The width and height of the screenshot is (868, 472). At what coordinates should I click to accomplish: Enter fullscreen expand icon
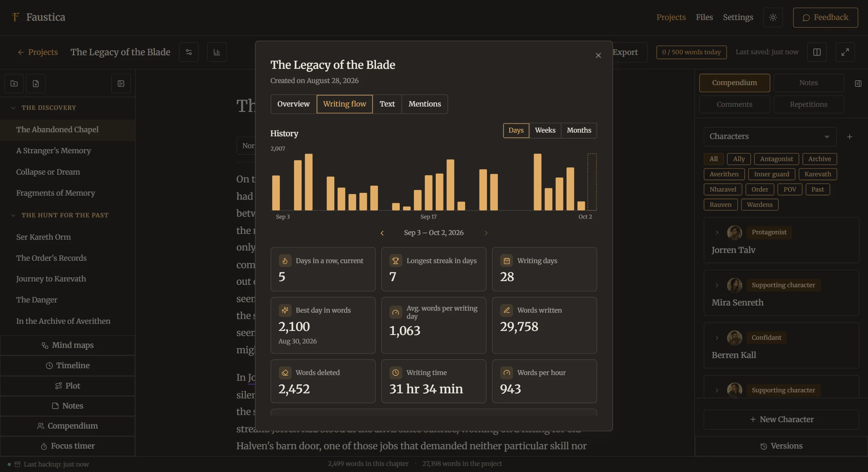(x=845, y=52)
